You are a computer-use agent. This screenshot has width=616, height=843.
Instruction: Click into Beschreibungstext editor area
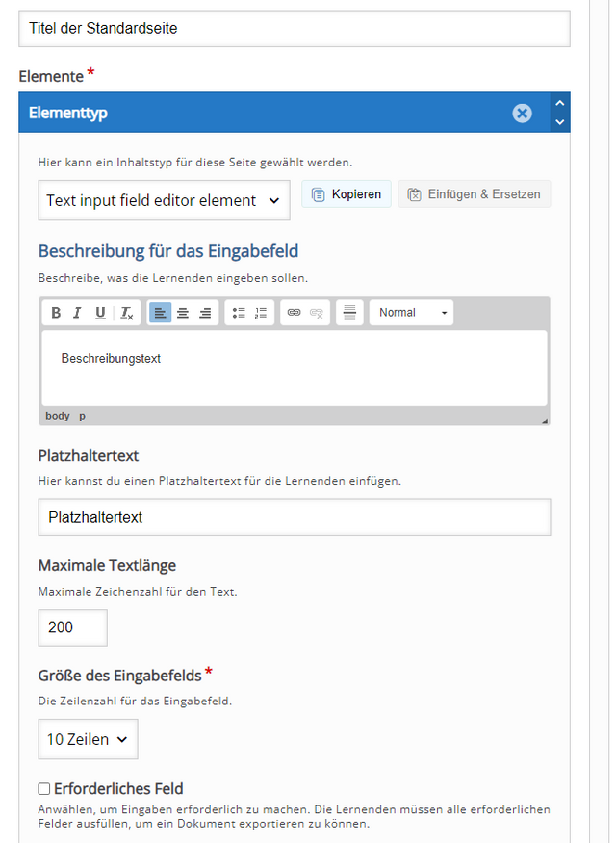[295, 369]
